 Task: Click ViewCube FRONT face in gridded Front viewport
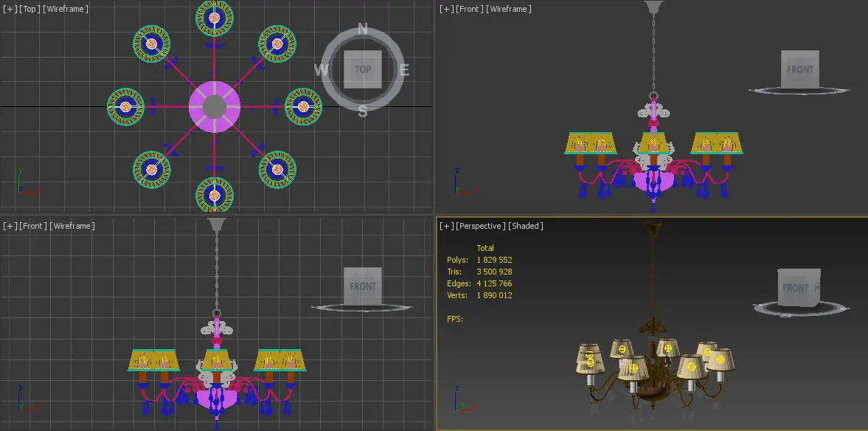pyautogui.click(x=363, y=286)
